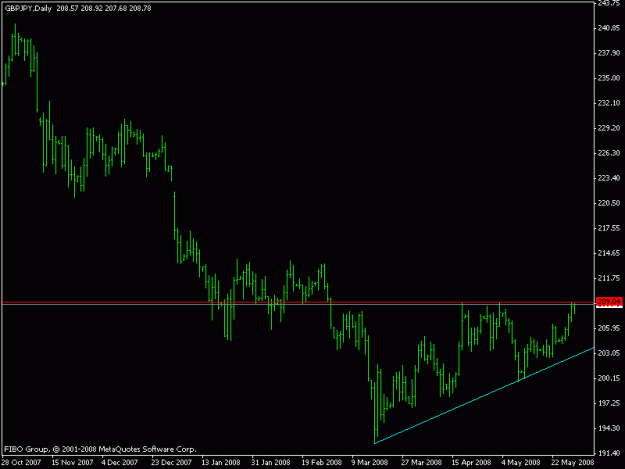Click the 197.25 price level label

[609, 403]
